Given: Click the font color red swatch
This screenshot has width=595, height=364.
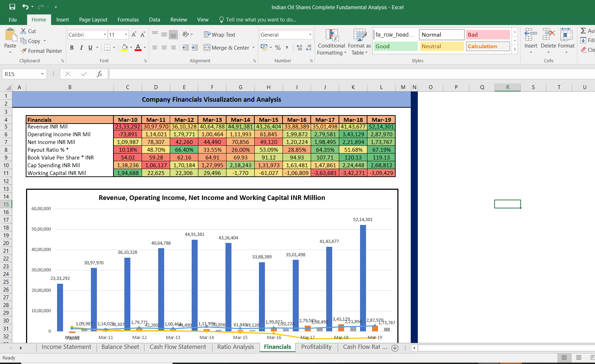Looking at the screenshot, I should [x=138, y=48].
